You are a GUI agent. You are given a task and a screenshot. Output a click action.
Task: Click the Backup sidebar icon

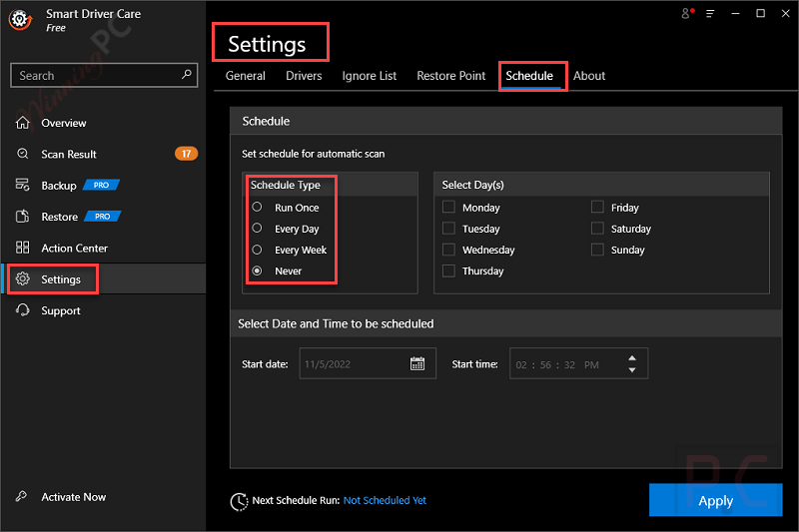[x=22, y=186]
